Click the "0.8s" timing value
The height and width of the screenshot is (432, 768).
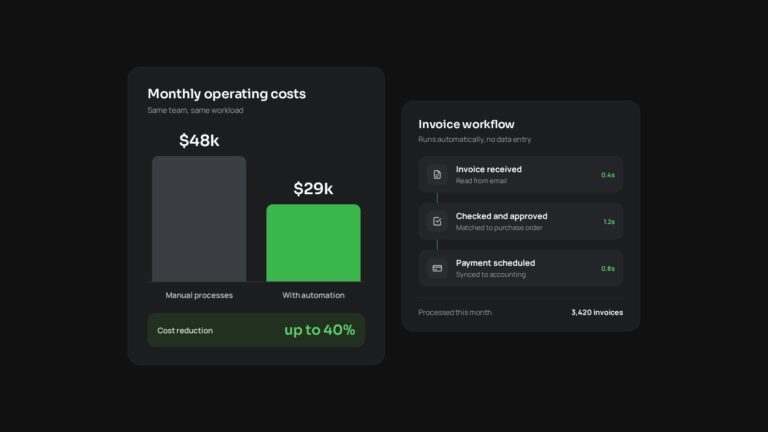click(x=608, y=269)
